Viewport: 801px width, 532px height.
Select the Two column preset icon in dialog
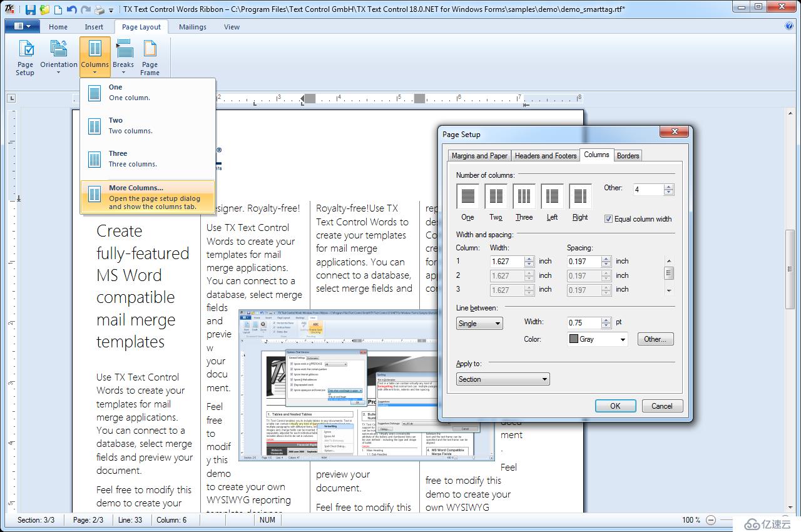496,197
